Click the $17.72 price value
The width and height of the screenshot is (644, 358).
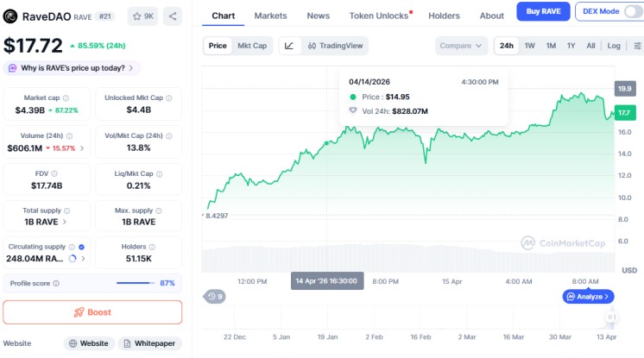(33, 46)
